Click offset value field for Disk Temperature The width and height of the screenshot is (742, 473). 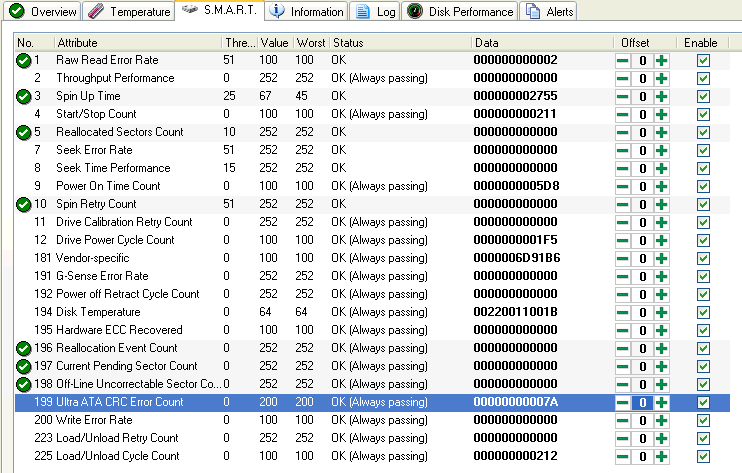642,313
